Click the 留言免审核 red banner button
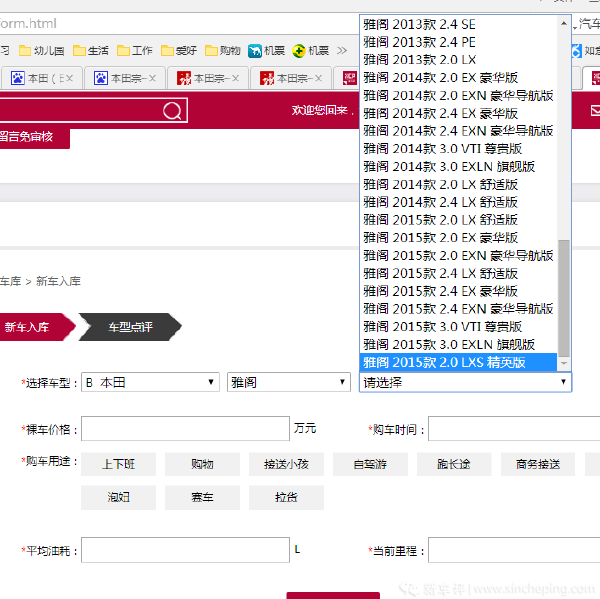 [34, 137]
